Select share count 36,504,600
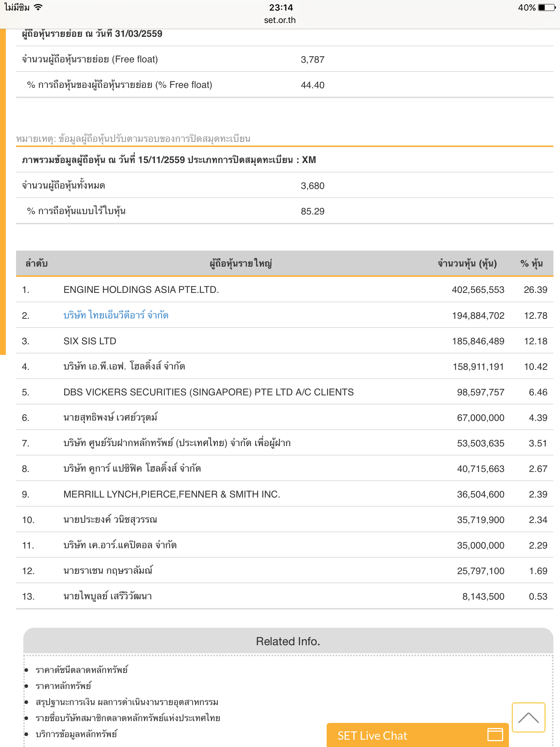The image size is (560, 747). click(481, 494)
